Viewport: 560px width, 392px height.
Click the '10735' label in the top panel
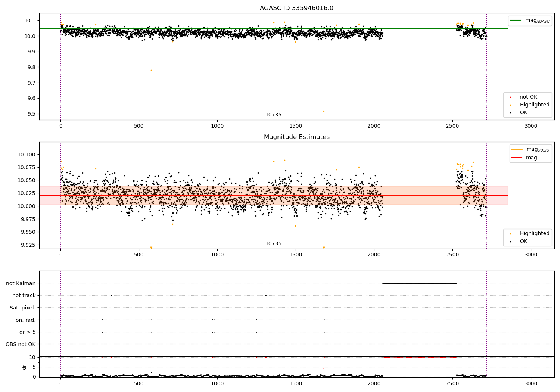pos(273,115)
